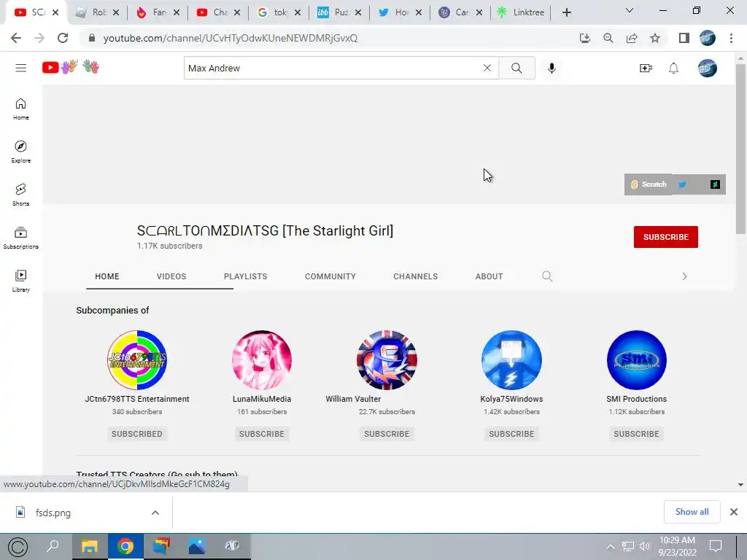Open File Explorer from taskbar
Image resolution: width=747 pixels, height=560 pixels.
click(x=90, y=546)
